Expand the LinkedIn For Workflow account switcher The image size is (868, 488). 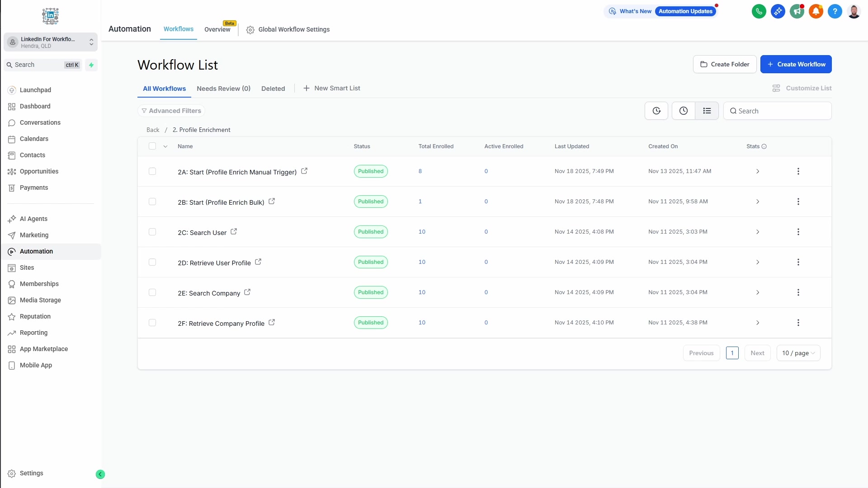pyautogui.click(x=51, y=42)
